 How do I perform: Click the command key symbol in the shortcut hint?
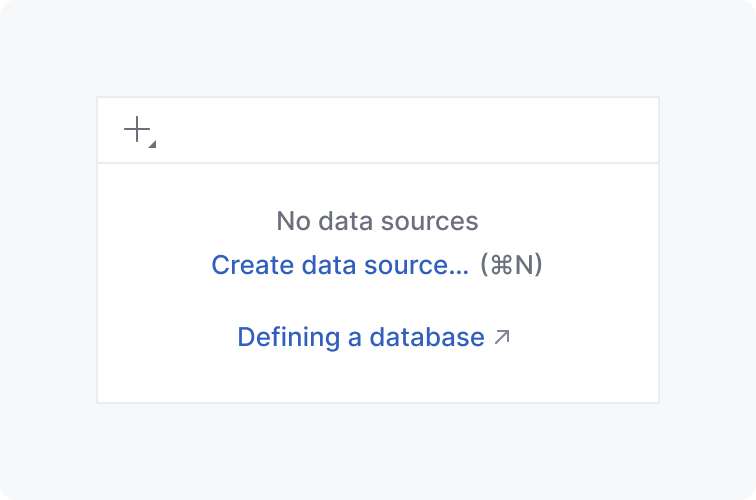pos(501,265)
